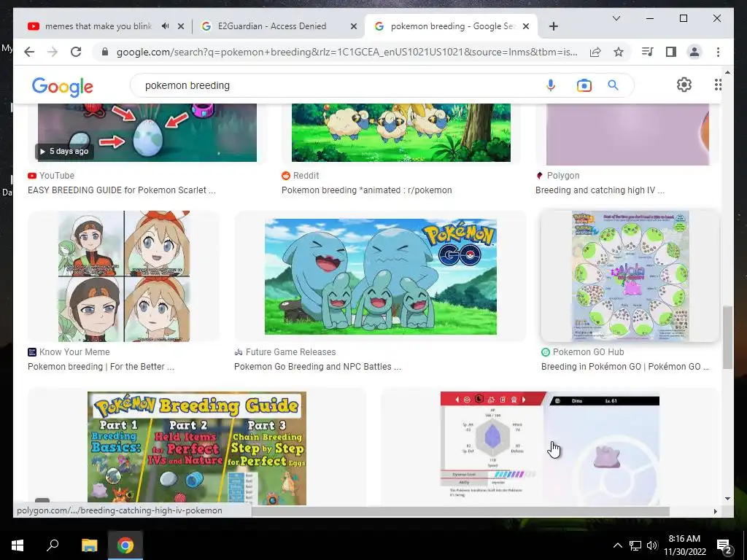Screen dimensions: 747x560
Task: Close the pokemon breeding Google tab
Action: [526, 27]
